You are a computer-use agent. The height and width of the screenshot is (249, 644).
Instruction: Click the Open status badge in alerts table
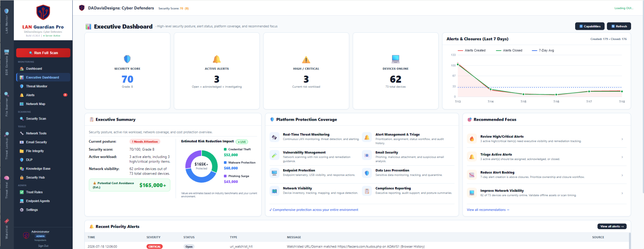(x=189, y=246)
